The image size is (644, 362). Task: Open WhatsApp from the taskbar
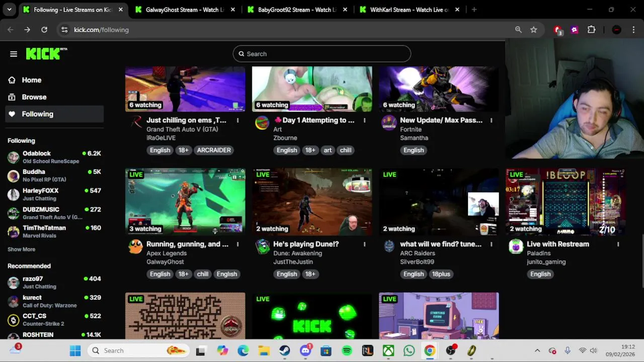[409, 350]
